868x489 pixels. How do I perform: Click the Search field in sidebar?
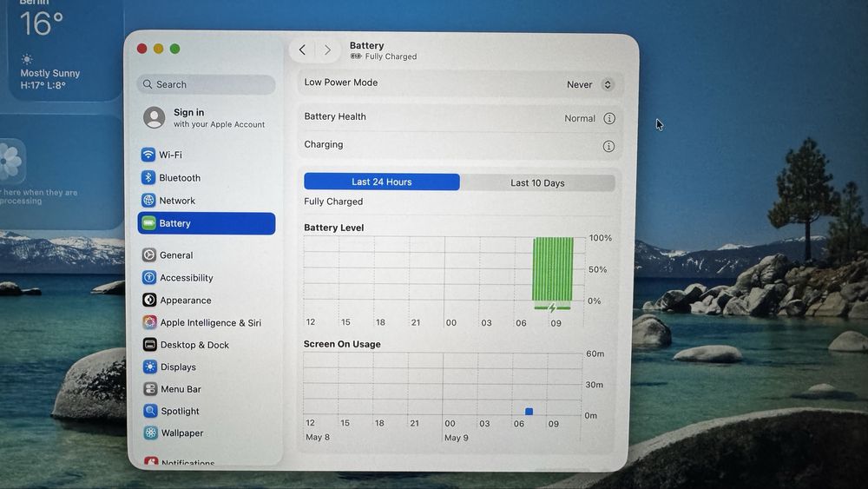(x=206, y=84)
